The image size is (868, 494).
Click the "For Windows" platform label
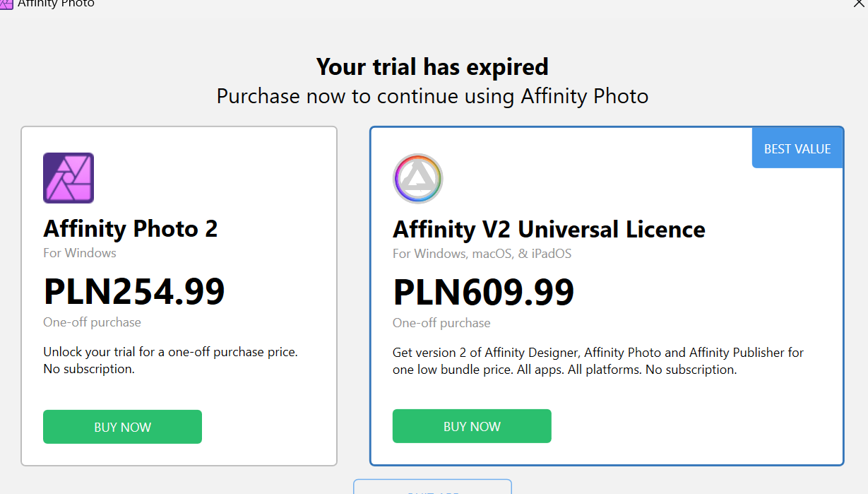[x=80, y=252]
